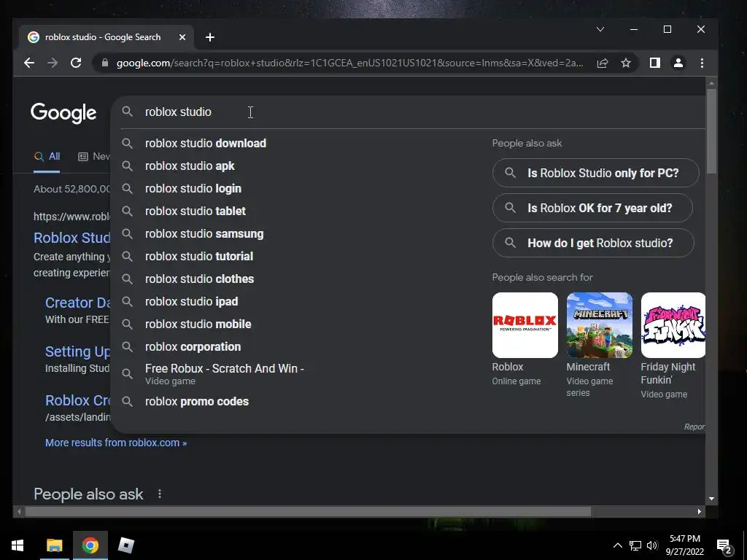The image size is (747, 560).
Task: Open the share this page icon
Action: [x=602, y=63]
